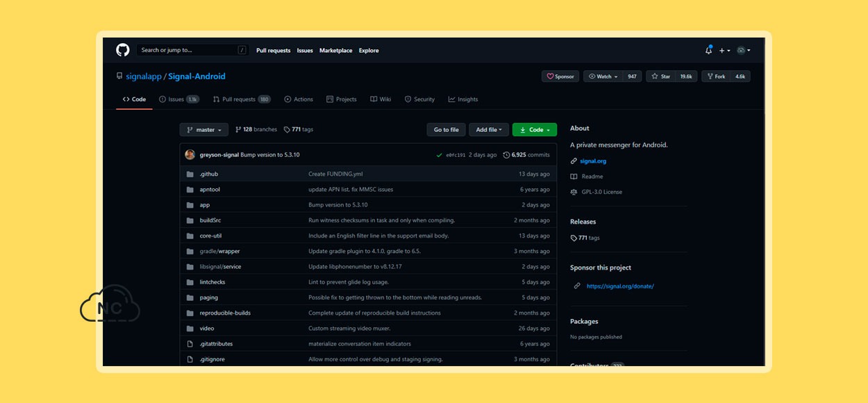Screen dimensions: 868x403
Task: Switch to the Insights tab
Action: 463,99
